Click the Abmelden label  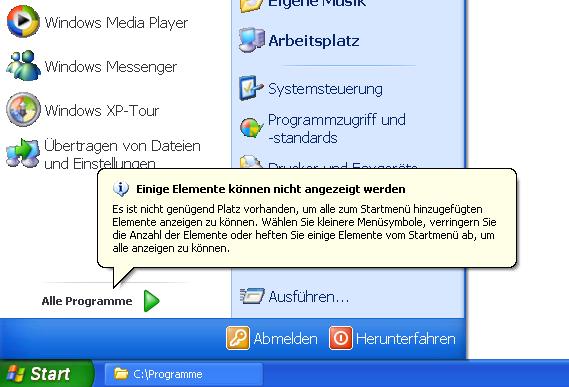(285, 339)
